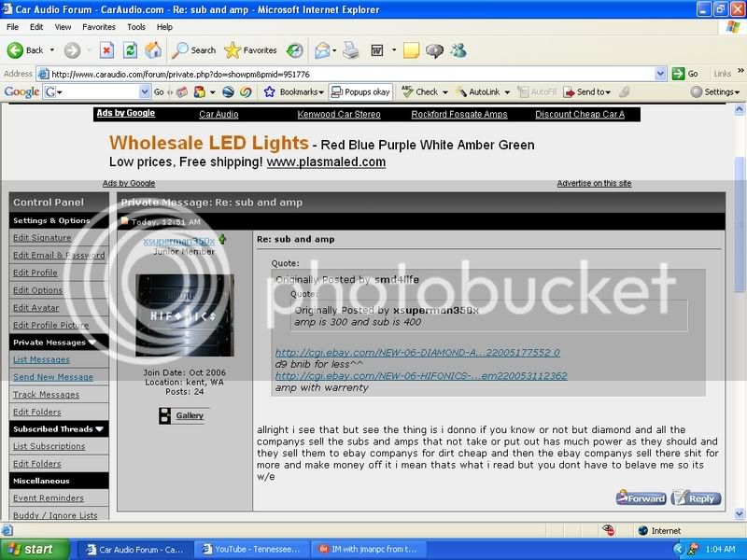The image size is (747, 560).
Task: Switch to YouTube Tennessee taskbar window
Action: [251, 550]
